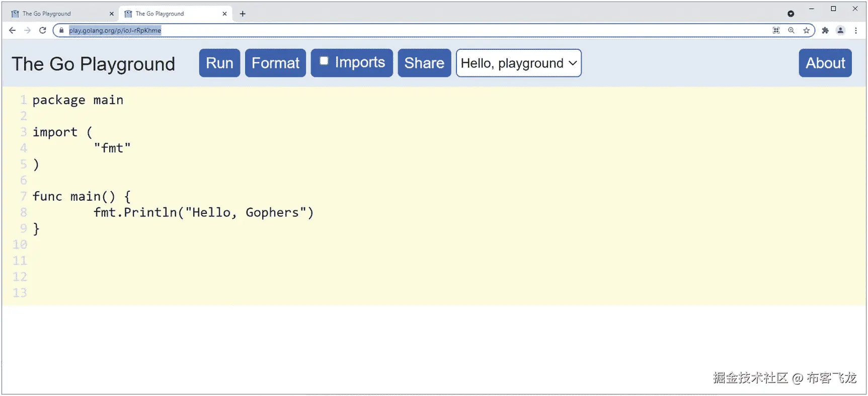The height and width of the screenshot is (396, 868).
Task: Click the browser profile avatar icon
Action: (840, 30)
